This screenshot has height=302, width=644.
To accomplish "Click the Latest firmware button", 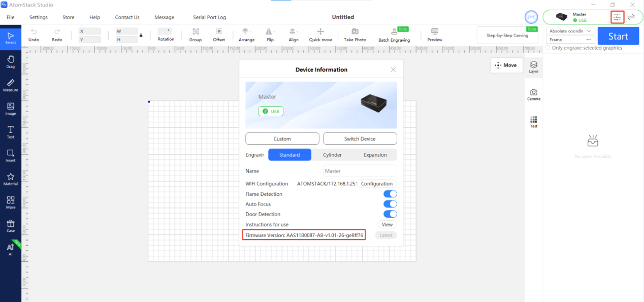I will pyautogui.click(x=386, y=235).
